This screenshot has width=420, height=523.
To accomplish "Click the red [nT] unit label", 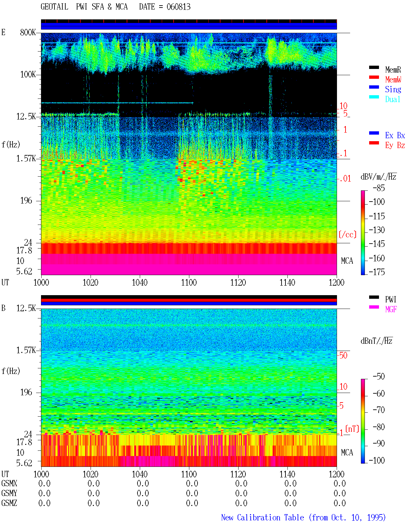I will tap(352, 429).
